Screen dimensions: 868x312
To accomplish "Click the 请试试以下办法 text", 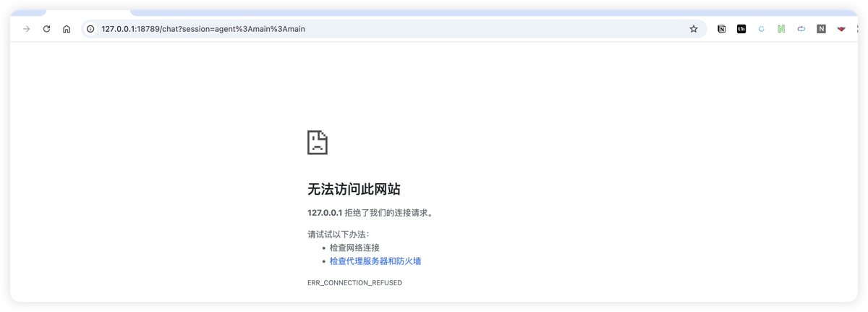I will pyautogui.click(x=338, y=235).
